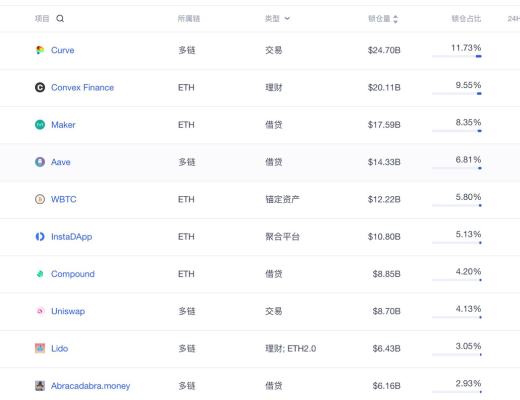Click the 理财; ETH2.0 type in Lido row

[290, 349]
